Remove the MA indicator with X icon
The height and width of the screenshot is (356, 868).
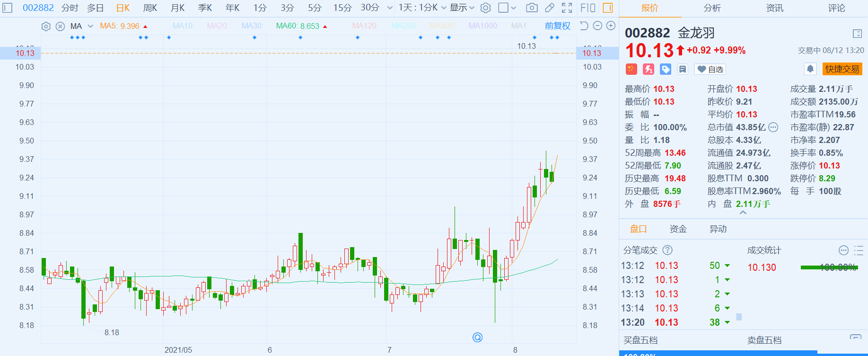(60, 27)
